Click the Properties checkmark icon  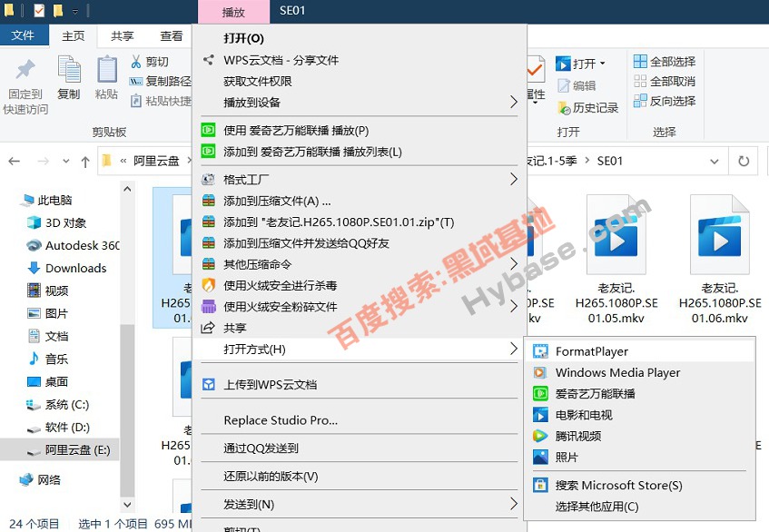(x=535, y=70)
